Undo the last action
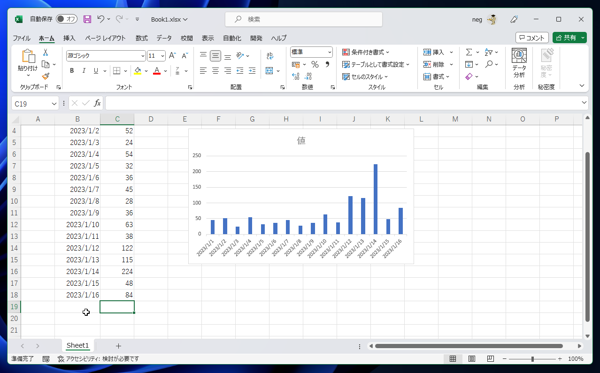 [x=101, y=19]
